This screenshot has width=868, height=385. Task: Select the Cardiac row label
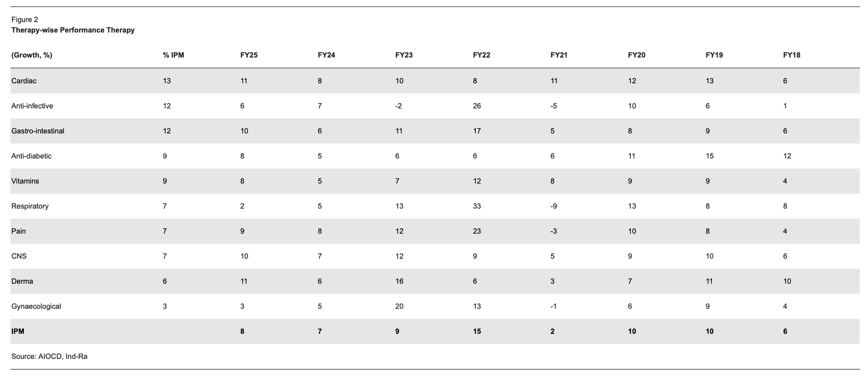24,81
